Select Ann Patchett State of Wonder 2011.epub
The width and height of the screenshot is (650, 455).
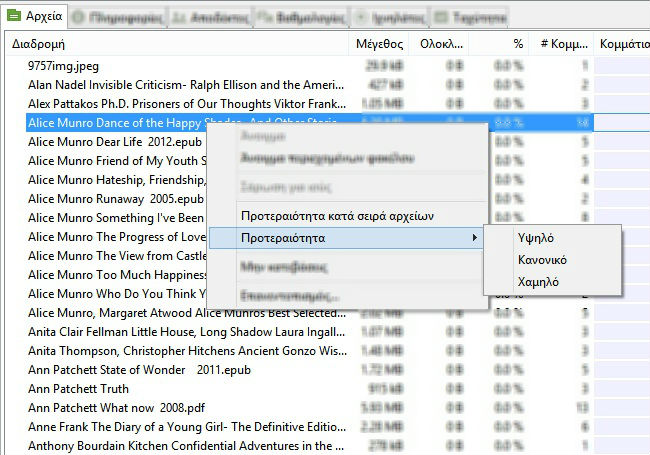point(139,370)
